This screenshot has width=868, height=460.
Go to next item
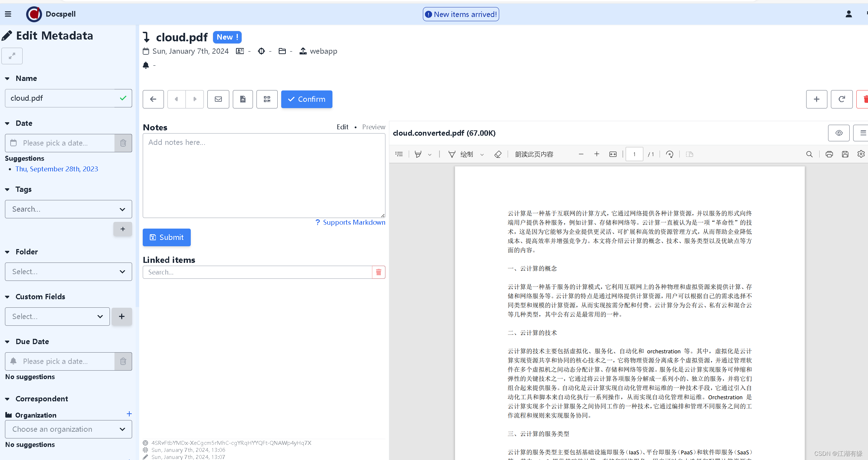tap(195, 99)
